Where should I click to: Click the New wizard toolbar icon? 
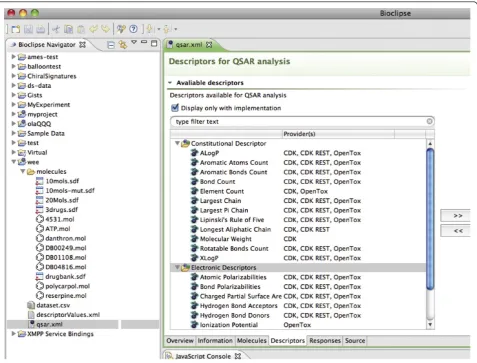pos(16,29)
